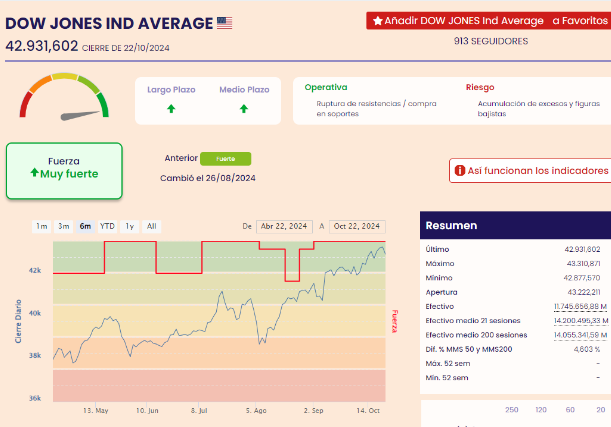Click the Efectivo value 11.745.656,88 M

pyautogui.click(x=581, y=307)
